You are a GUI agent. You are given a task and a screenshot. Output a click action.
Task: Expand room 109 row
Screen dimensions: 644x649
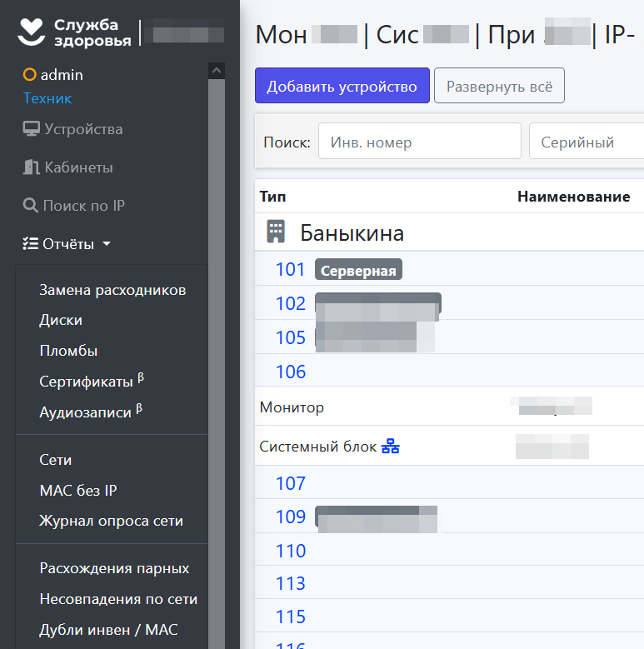[x=291, y=517]
